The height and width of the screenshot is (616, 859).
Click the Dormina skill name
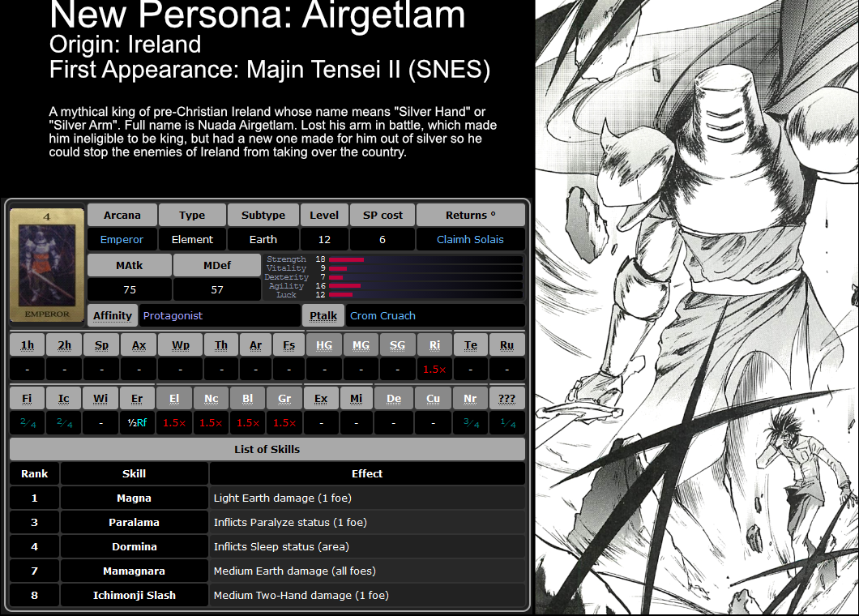pos(135,546)
